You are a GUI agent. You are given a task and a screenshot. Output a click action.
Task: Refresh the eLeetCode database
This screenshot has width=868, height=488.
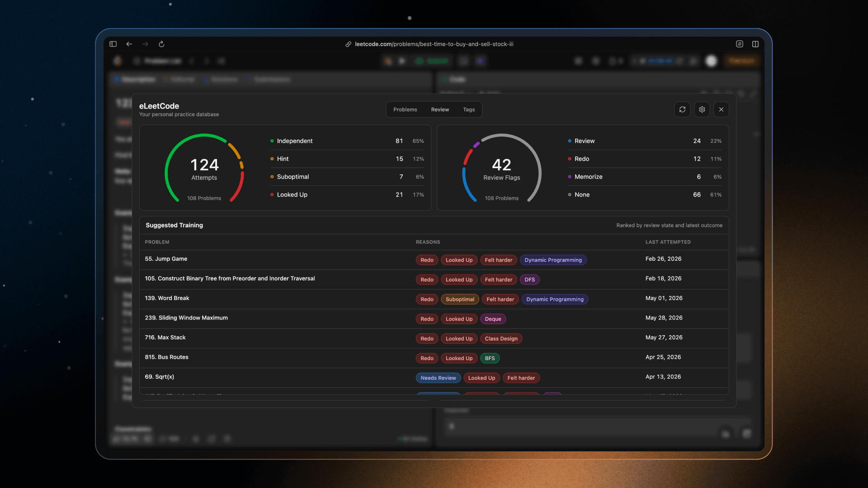tap(682, 109)
